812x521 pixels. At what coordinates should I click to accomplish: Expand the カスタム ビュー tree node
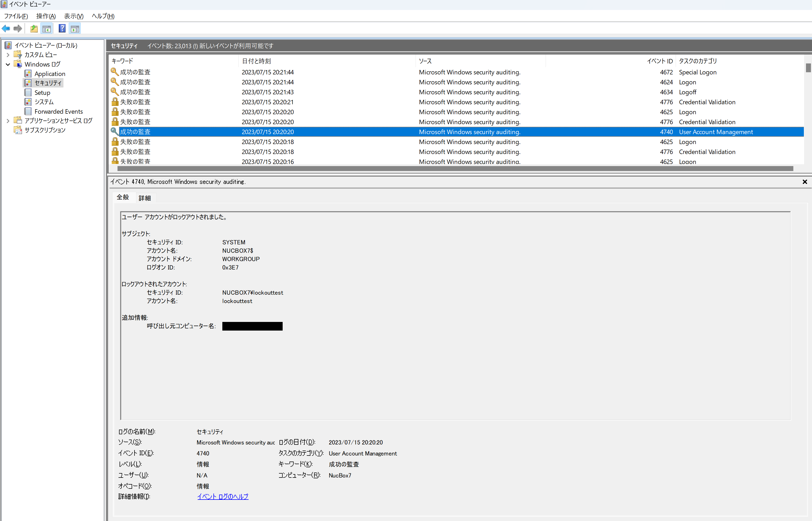pos(8,54)
